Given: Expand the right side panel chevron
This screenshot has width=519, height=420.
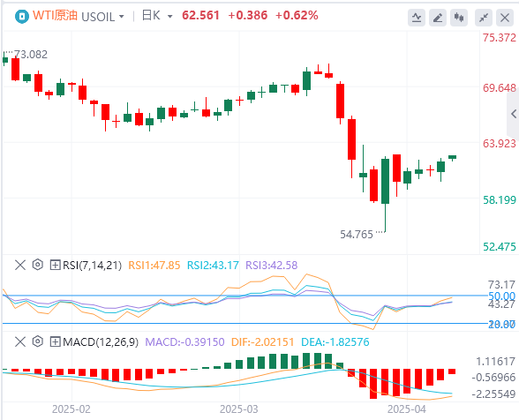Looking at the screenshot, I should click(x=514, y=114).
